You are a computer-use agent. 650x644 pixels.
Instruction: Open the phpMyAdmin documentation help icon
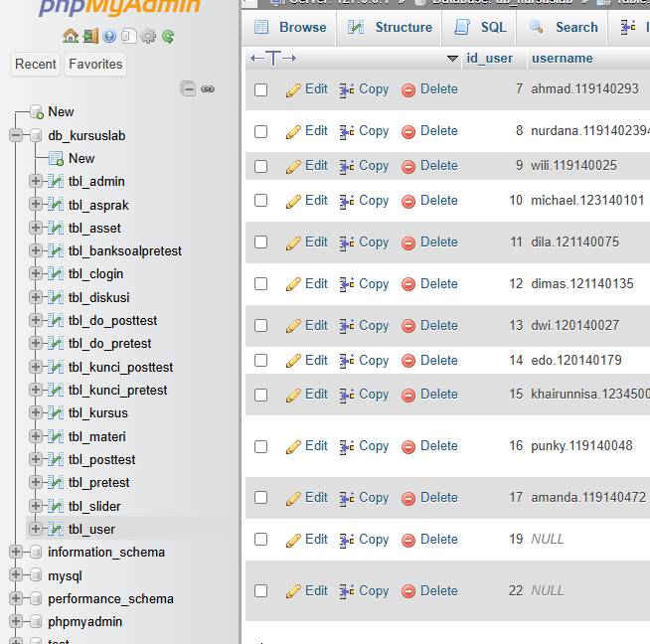tap(108, 37)
